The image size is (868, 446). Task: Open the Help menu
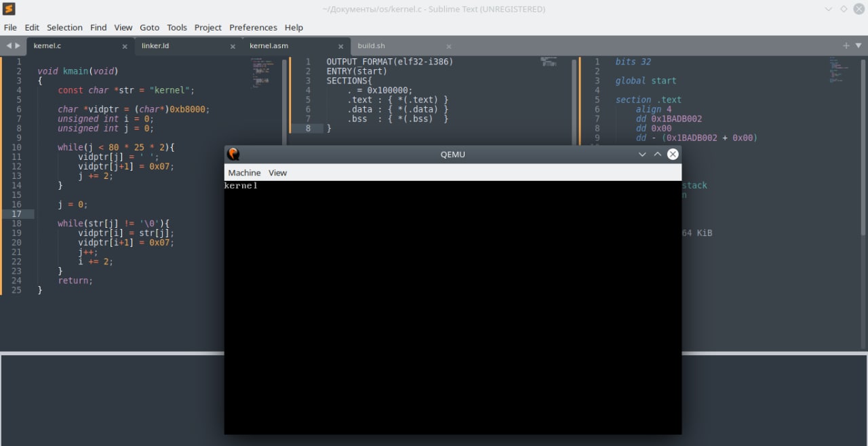click(294, 27)
